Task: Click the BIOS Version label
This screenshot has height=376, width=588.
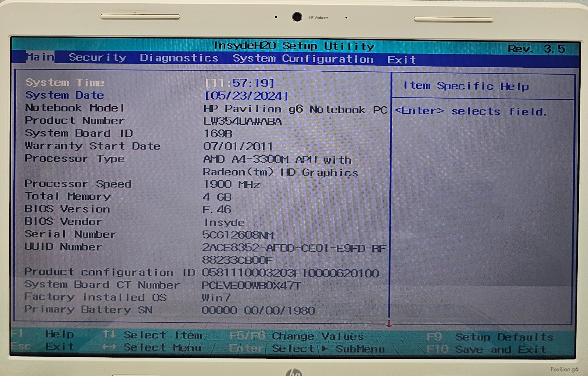Action: click(67, 209)
